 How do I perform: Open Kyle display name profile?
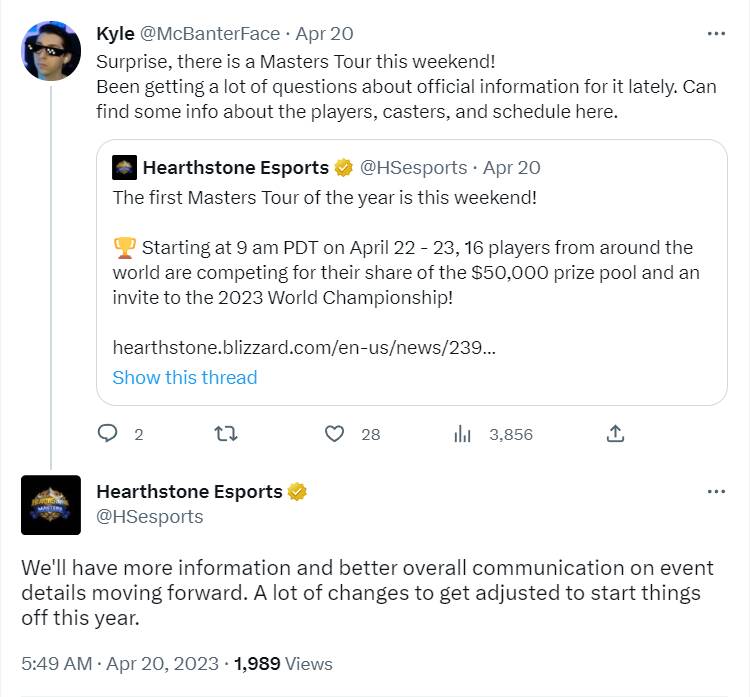116,33
